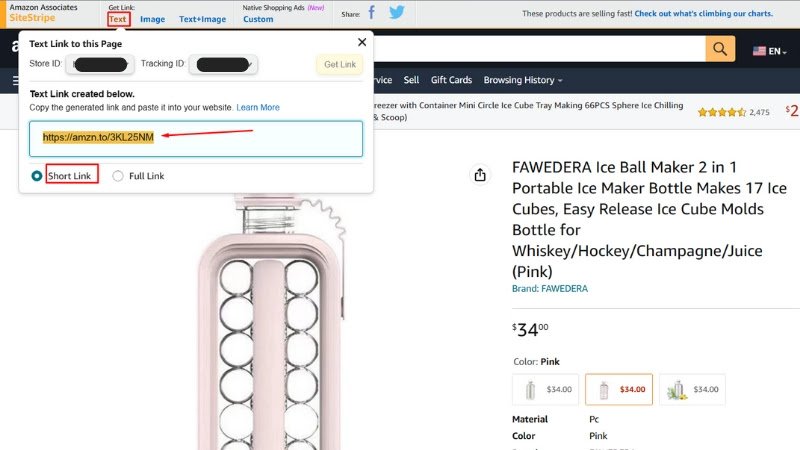Screen dimensions: 800x450
Task: Open the hamburger menu icon in nav bar
Action: point(16,80)
